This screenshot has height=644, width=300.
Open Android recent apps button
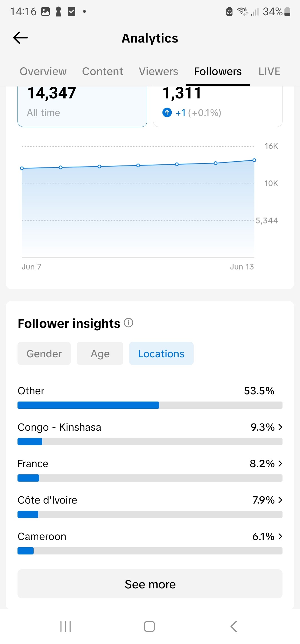pyautogui.click(x=66, y=626)
